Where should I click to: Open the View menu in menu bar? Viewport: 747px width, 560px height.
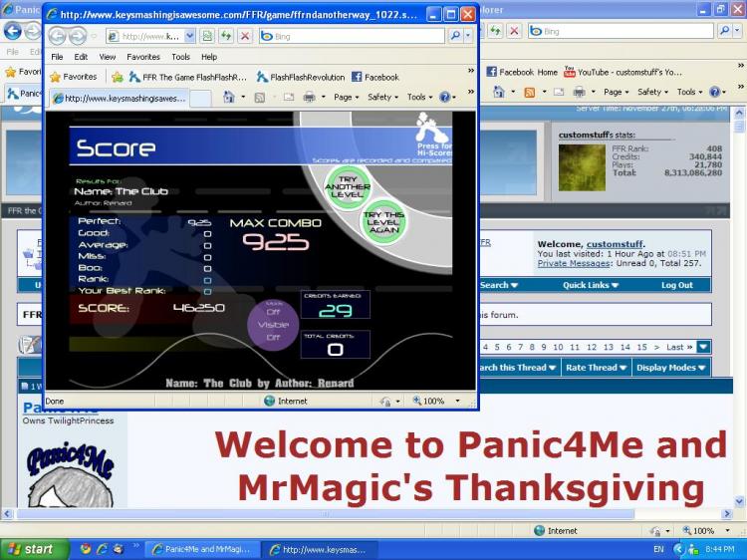(x=108, y=57)
